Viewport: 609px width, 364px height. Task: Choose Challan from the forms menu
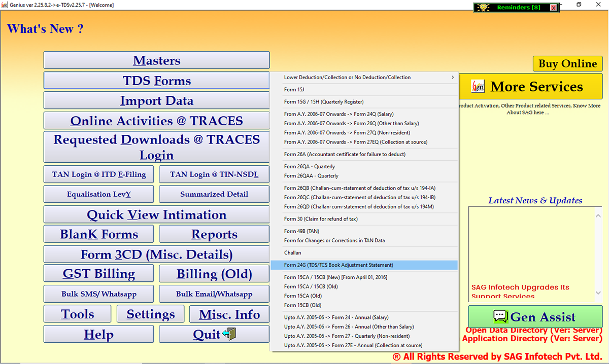tap(293, 252)
